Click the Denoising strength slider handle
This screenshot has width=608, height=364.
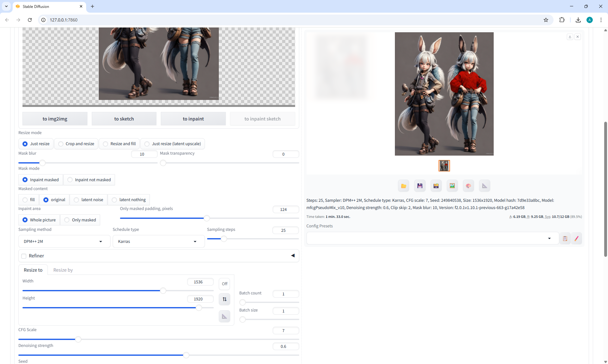[x=186, y=355]
